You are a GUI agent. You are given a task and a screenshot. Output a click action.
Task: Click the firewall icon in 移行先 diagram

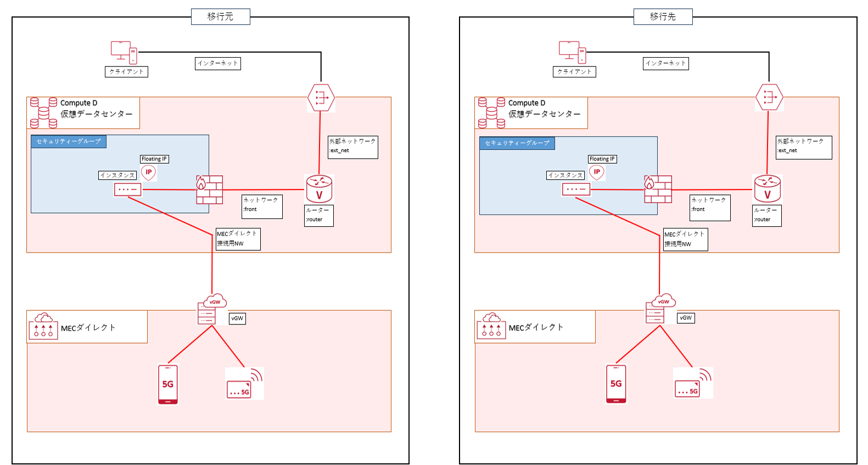(658, 189)
